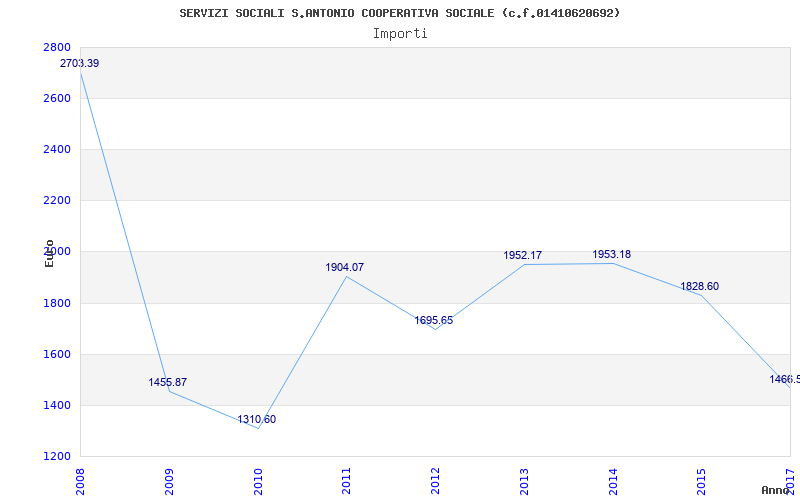This screenshot has height=500, width=800.
Task: Click the 1695.65 data point label
Action: (434, 321)
